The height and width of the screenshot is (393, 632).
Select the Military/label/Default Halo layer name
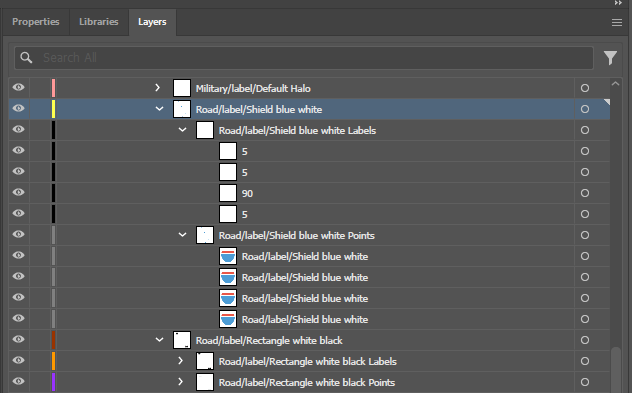pos(253,89)
